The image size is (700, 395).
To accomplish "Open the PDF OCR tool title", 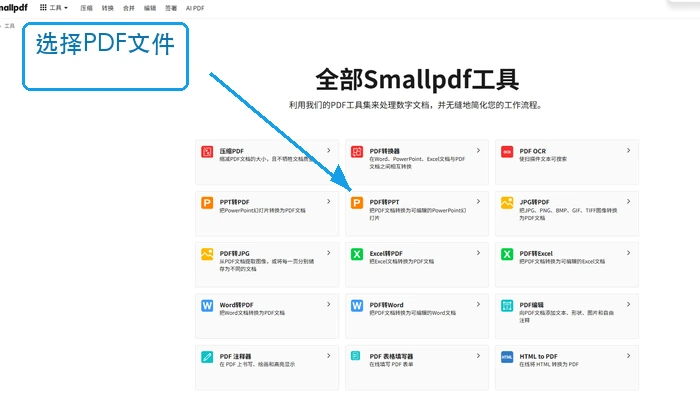I will (533, 151).
